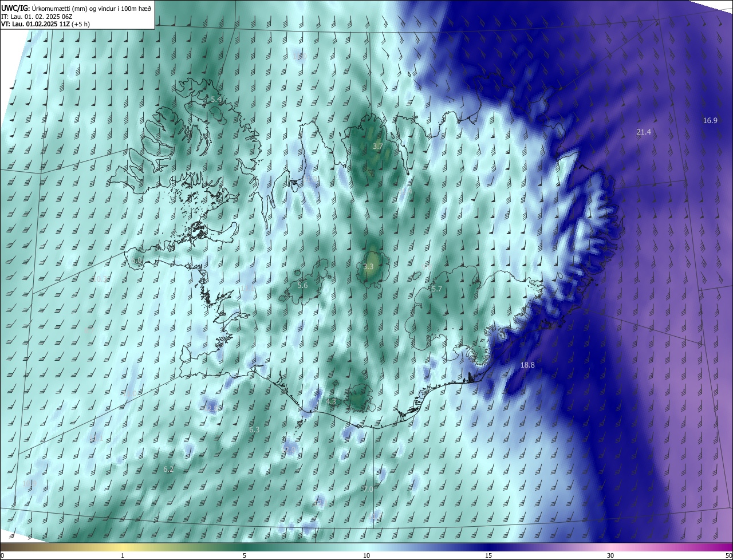The width and height of the screenshot is (733, 560).
Task: Click the colour scale tick labelled 15
Action: coord(488,556)
